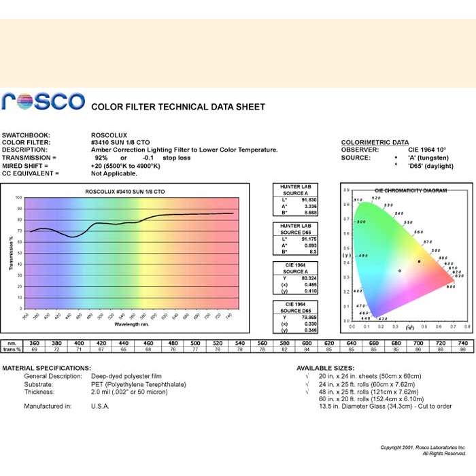Select the "'D65' (daylight)" source label

click(430, 166)
